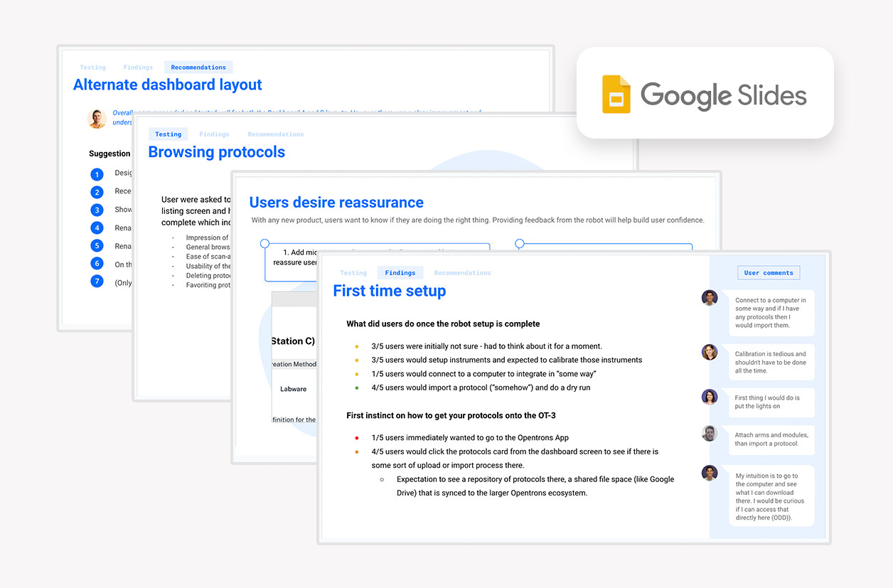
Task: Click the 'First time setup' slide title
Action: 390,291
